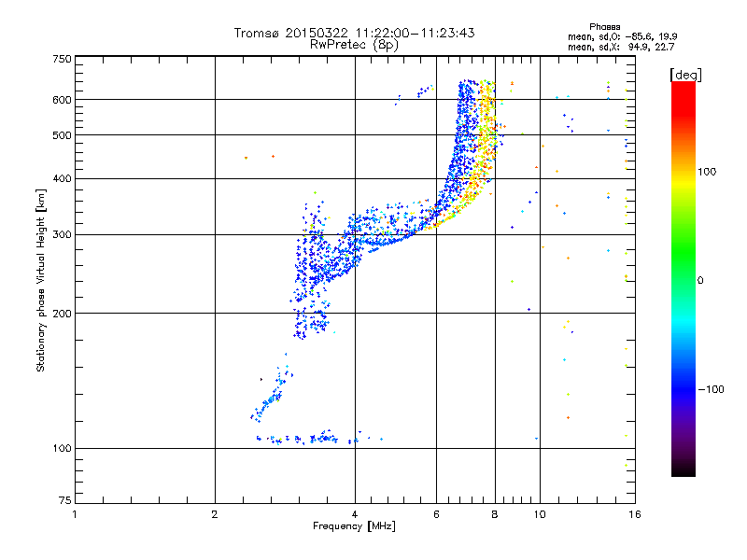Click the subtitle 'RwPretec (8p)'
The image size is (747, 560).
pos(354,45)
